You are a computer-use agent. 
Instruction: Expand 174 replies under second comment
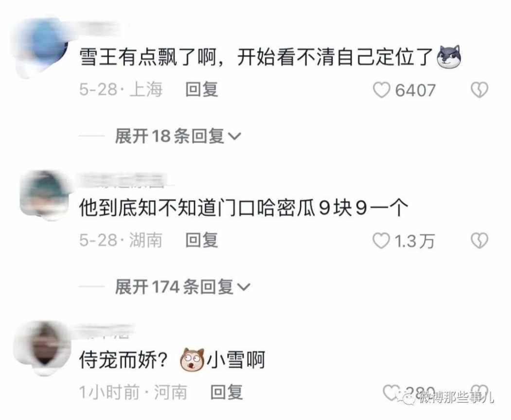click(x=182, y=287)
